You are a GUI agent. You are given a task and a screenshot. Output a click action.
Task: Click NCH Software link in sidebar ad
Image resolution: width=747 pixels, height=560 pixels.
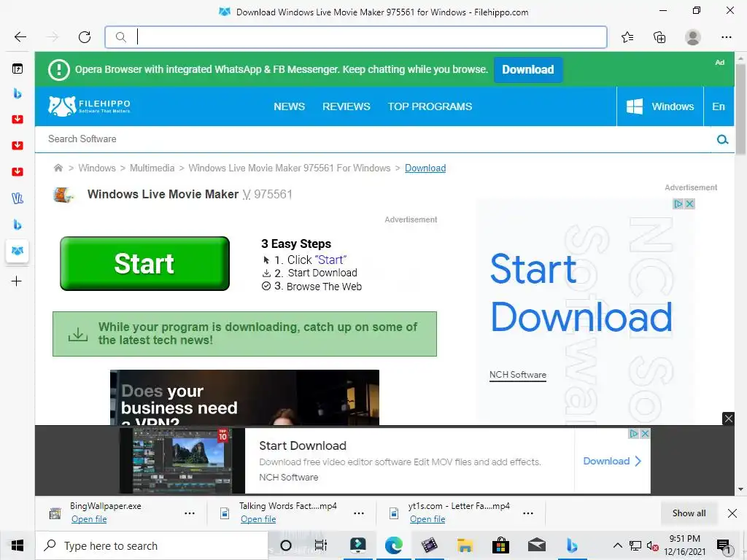[x=517, y=375]
